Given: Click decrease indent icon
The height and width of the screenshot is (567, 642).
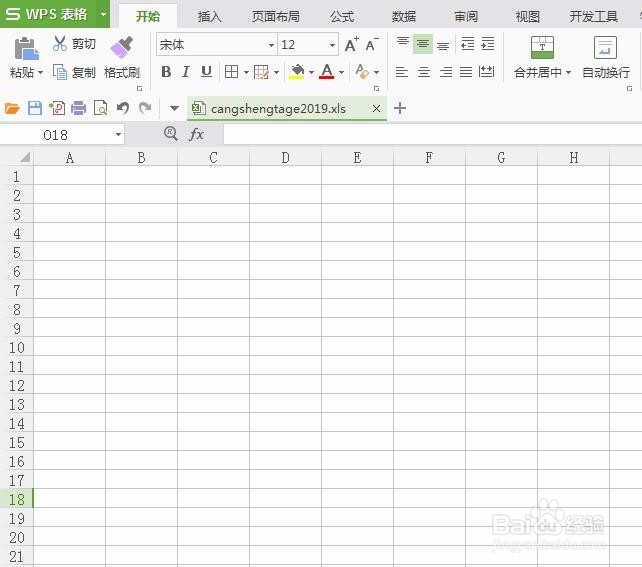Looking at the screenshot, I should 467,43.
